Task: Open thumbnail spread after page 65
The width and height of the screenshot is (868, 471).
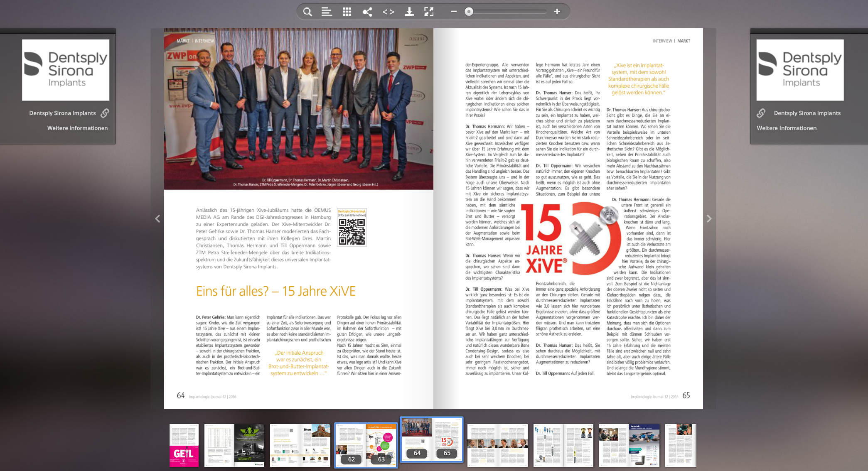Action: (x=497, y=445)
